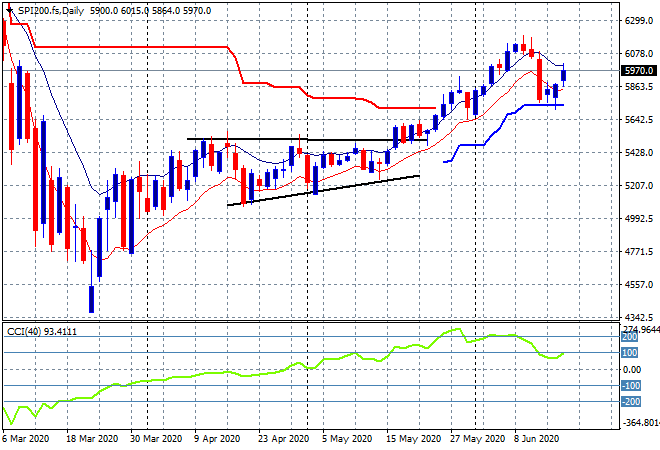Click the 6 Mar 2020 date label
Viewport: 660px width, 450px height.
(x=25, y=439)
